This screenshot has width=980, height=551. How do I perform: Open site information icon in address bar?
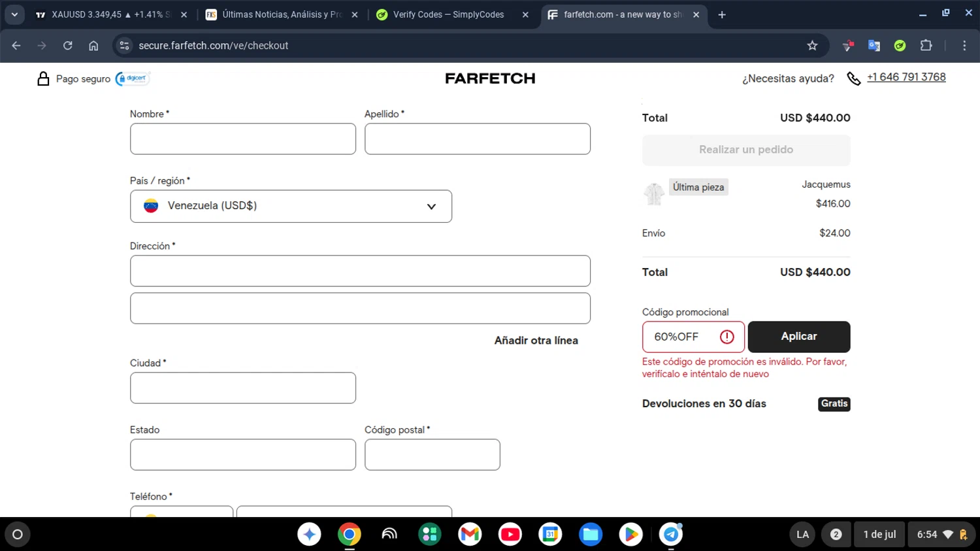124,46
